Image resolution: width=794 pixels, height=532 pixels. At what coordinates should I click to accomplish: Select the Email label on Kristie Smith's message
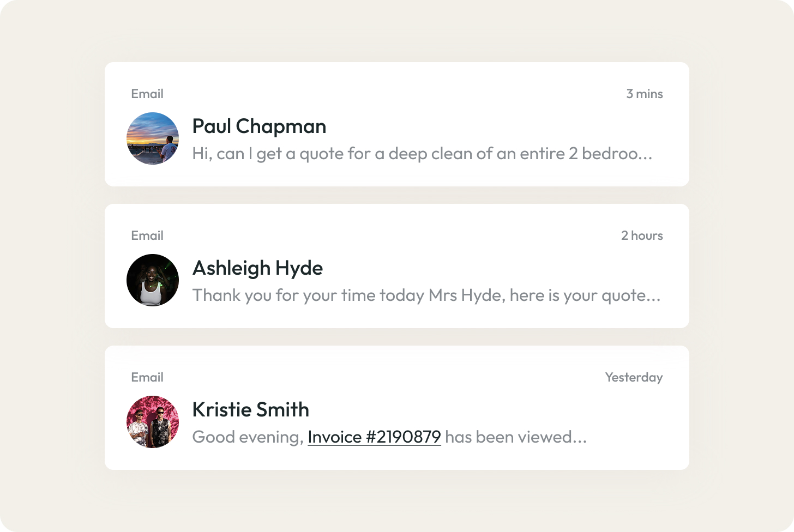tap(147, 377)
